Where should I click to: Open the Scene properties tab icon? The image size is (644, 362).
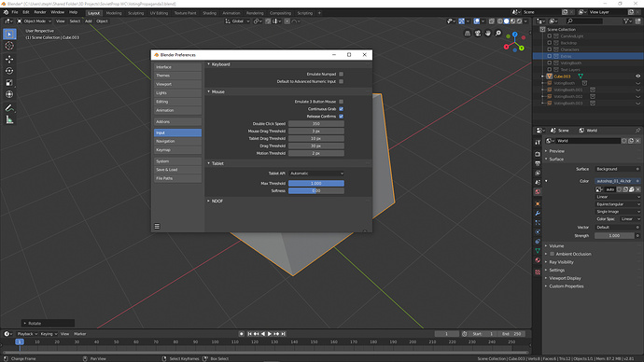[x=538, y=182]
